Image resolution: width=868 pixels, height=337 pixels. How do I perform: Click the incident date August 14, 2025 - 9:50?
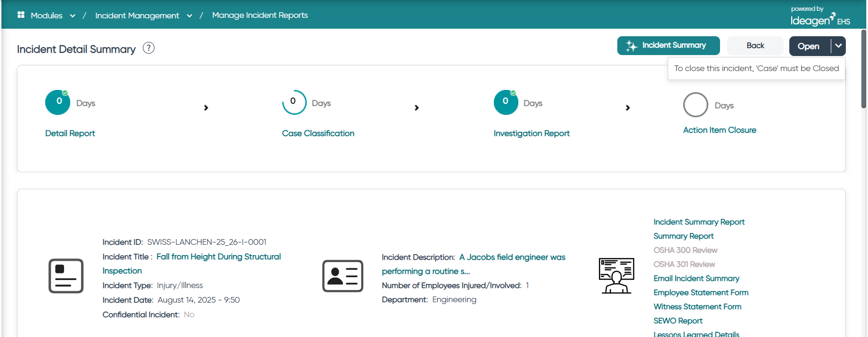[198, 300]
